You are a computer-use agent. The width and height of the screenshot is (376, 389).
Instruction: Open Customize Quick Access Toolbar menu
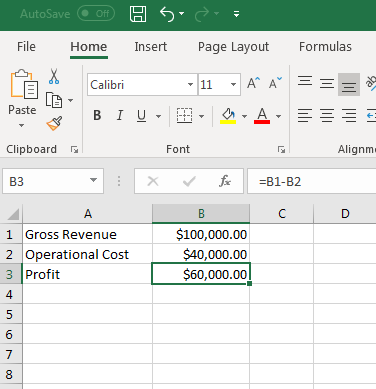pos(236,14)
